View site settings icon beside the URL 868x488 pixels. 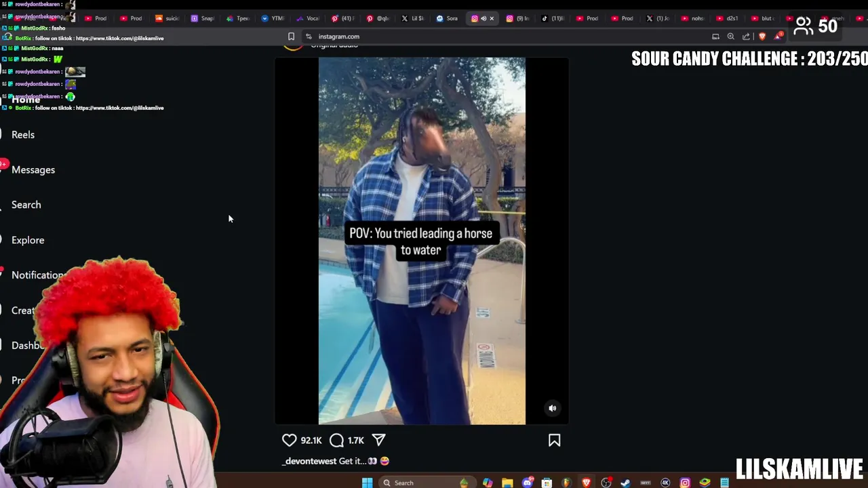(x=309, y=37)
